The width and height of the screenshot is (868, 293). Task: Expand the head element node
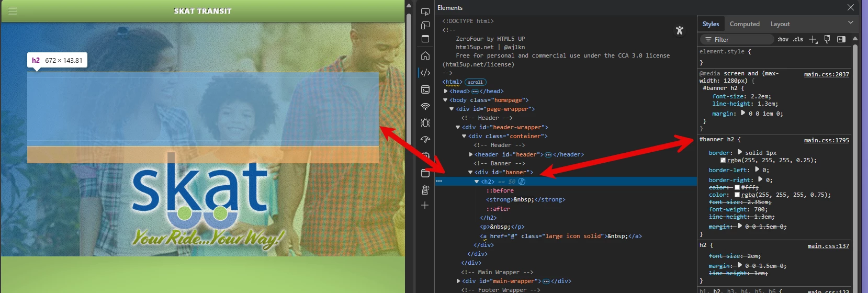pyautogui.click(x=446, y=91)
